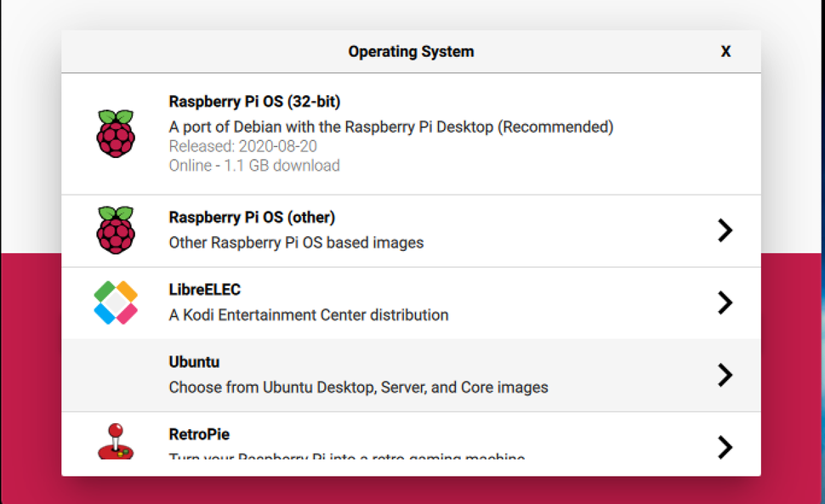Expand the chevron next to LibreELEC

click(x=725, y=303)
